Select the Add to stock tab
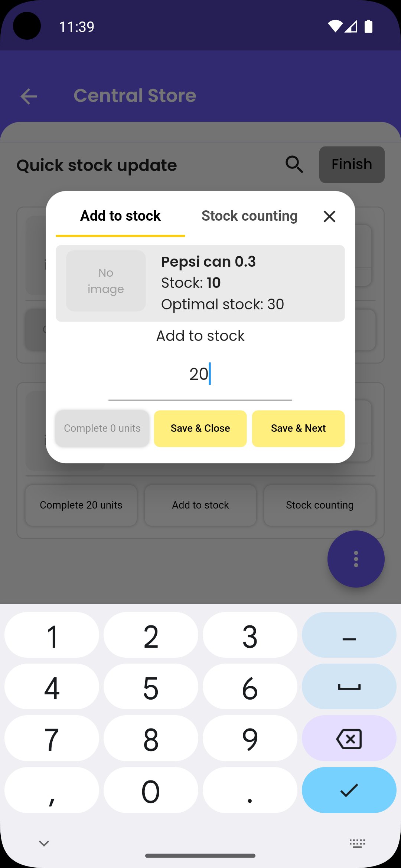401x868 pixels. [120, 216]
